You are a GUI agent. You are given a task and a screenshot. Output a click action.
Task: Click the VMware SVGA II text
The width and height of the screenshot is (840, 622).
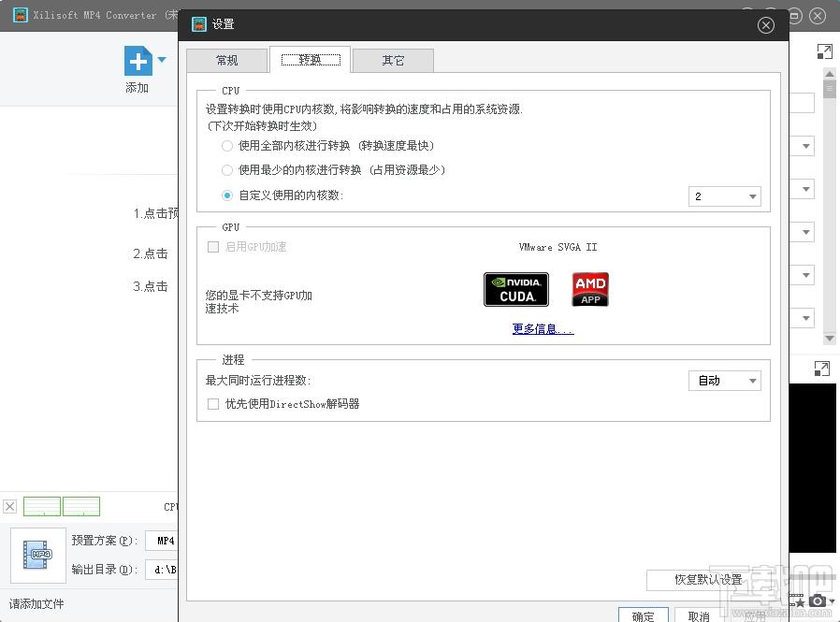point(558,247)
